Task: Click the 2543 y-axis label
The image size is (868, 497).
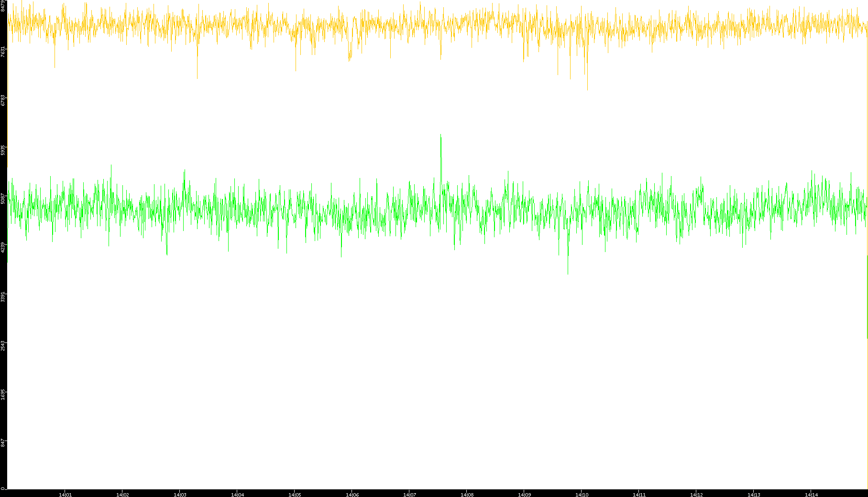Action: coord(3,346)
